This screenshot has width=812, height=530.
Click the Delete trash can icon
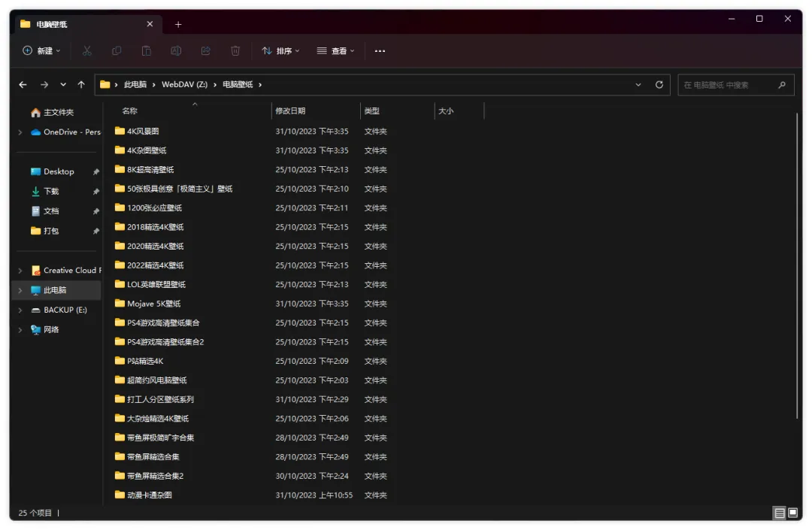[x=235, y=51]
